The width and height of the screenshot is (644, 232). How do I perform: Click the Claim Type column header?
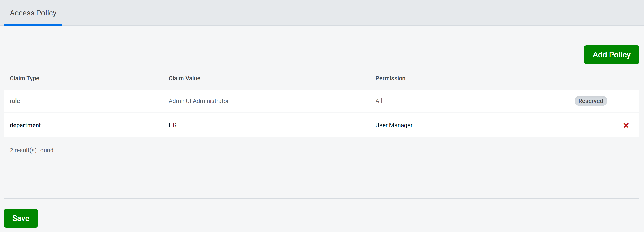[24, 78]
